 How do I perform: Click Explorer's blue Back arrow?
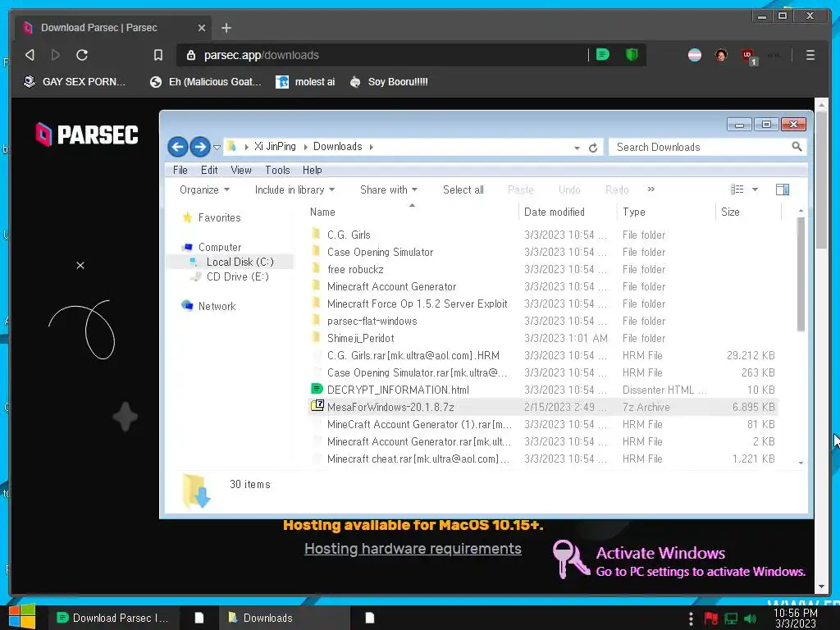(178, 146)
